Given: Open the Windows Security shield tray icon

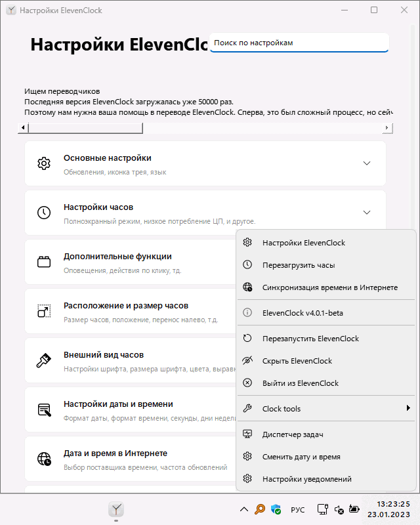Looking at the screenshot, I should click(276, 510).
